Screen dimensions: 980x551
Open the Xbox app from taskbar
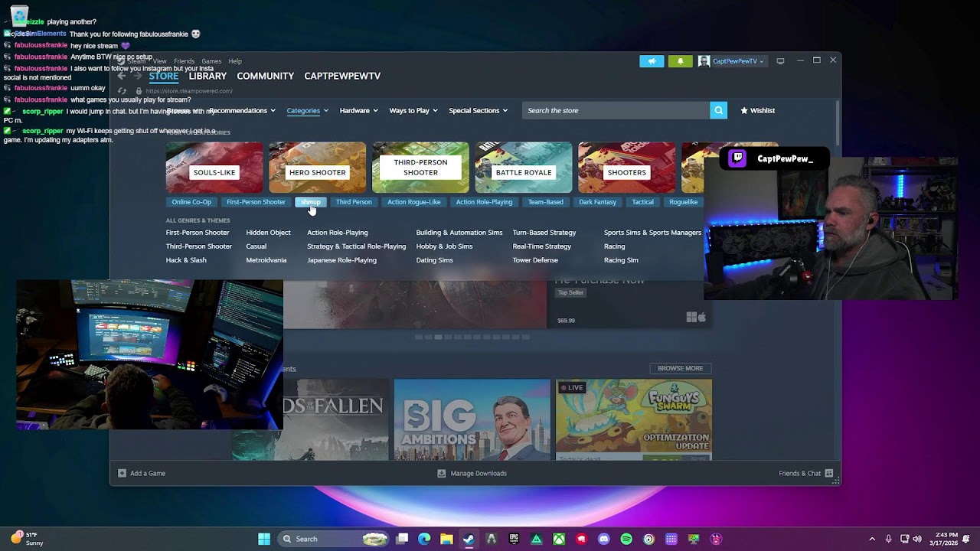[x=559, y=539]
